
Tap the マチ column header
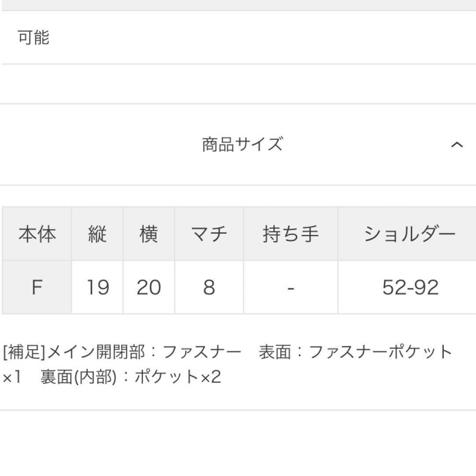click(208, 234)
